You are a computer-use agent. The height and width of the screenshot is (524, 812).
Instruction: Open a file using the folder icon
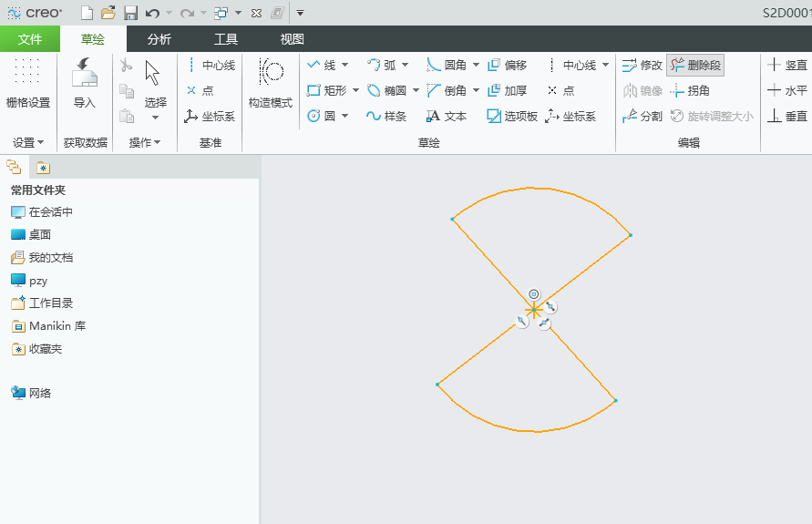[x=108, y=13]
